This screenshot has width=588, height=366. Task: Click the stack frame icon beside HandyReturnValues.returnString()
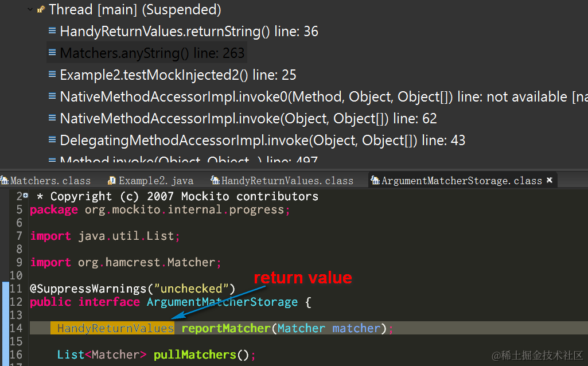click(x=52, y=31)
